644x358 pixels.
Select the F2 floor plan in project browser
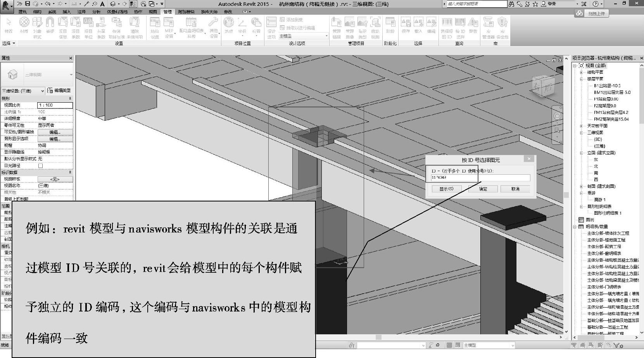click(604, 106)
